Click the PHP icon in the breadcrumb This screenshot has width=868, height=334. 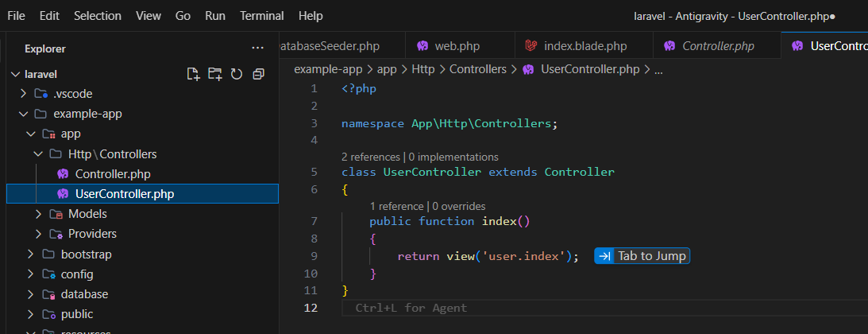tap(528, 69)
